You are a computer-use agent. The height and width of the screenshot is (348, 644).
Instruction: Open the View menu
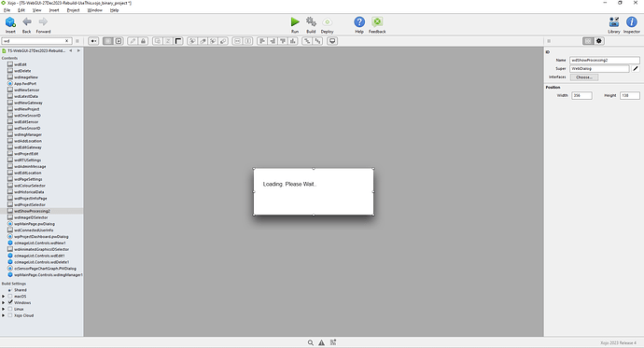(37, 10)
